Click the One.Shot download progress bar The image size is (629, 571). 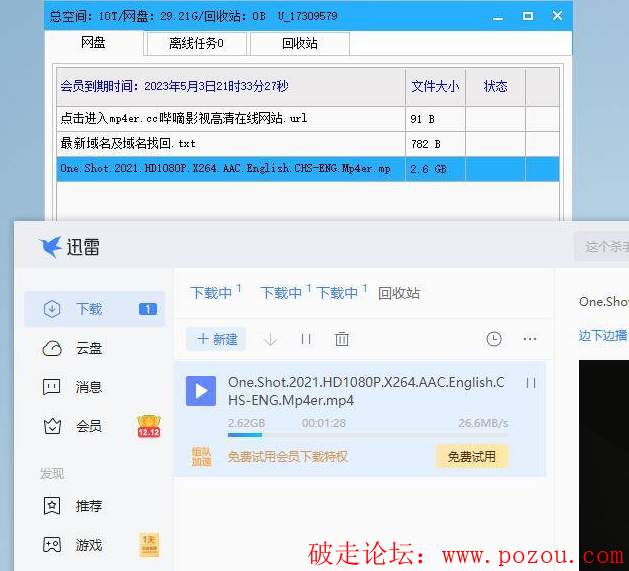(368, 435)
